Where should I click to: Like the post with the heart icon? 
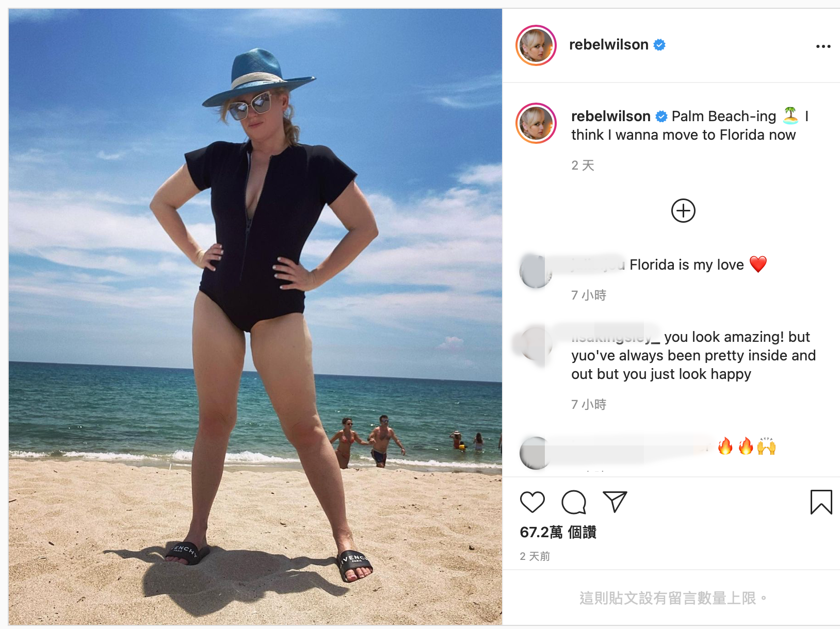pyautogui.click(x=532, y=502)
